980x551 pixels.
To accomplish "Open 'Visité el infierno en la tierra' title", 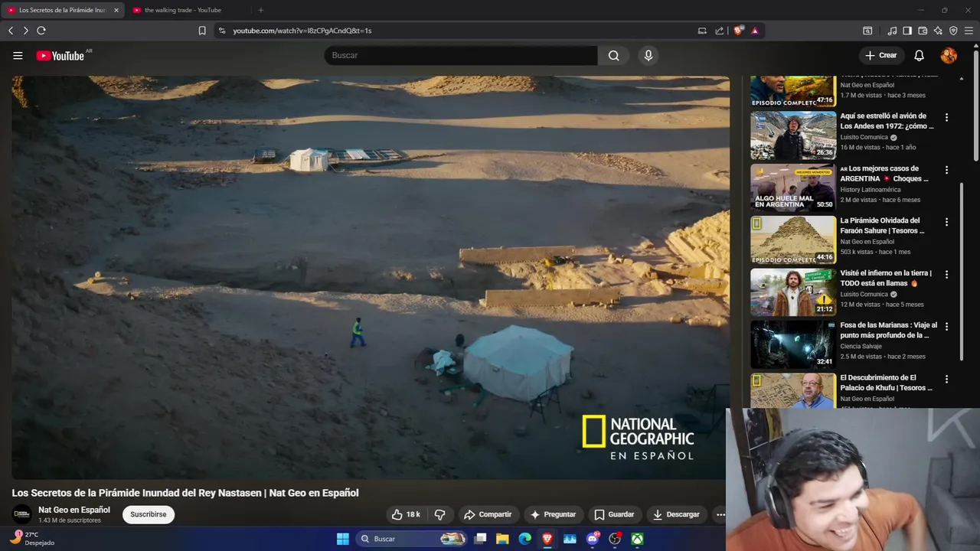I will pyautogui.click(x=886, y=278).
